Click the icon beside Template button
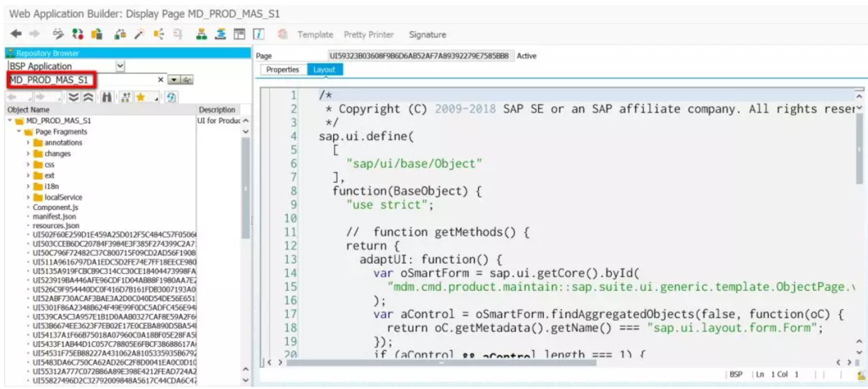 coord(283,34)
